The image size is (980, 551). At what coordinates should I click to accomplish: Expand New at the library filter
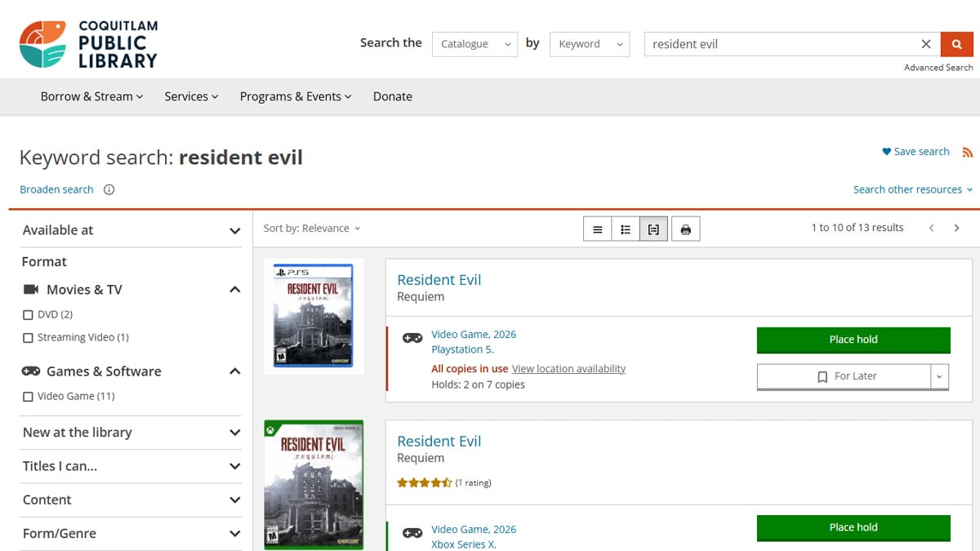131,433
